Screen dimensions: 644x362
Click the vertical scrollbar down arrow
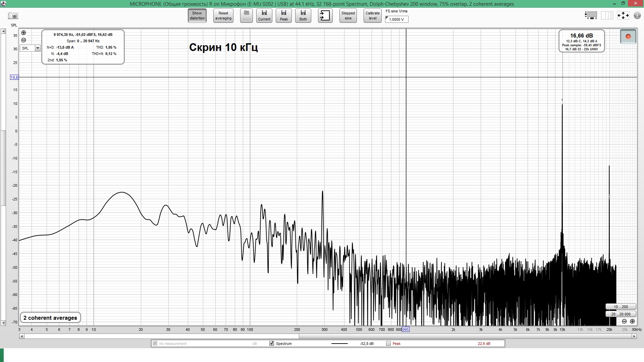click(3, 323)
